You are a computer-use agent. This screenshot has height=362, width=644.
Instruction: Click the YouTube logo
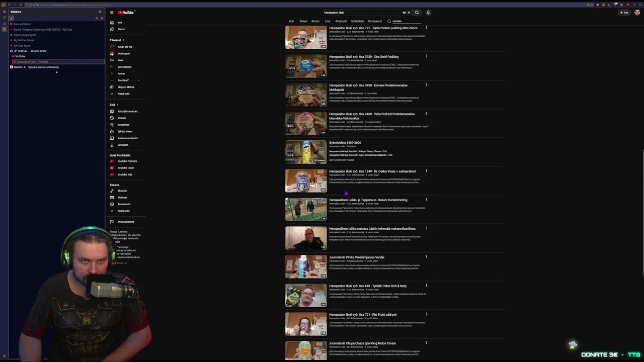click(x=126, y=13)
